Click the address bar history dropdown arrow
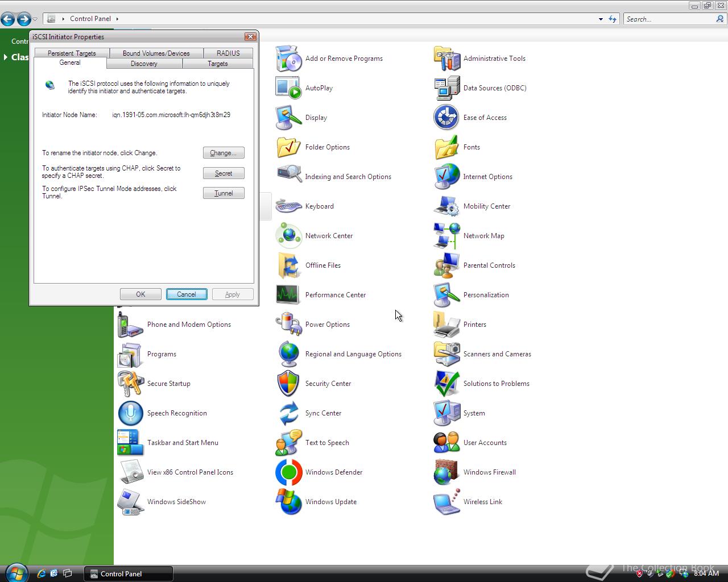The image size is (728, 582). coord(601,19)
